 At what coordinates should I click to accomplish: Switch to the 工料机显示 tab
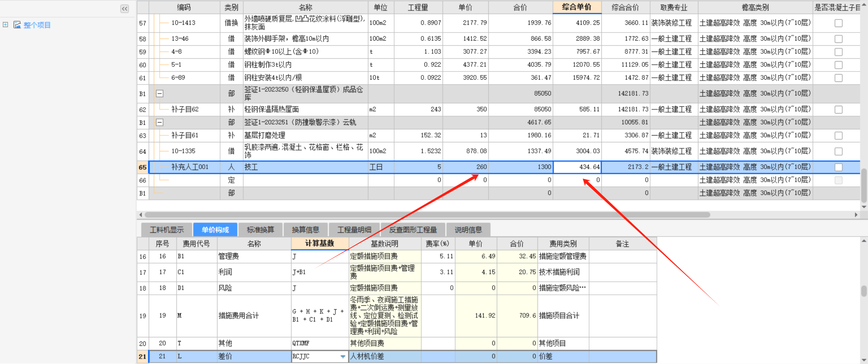click(167, 230)
